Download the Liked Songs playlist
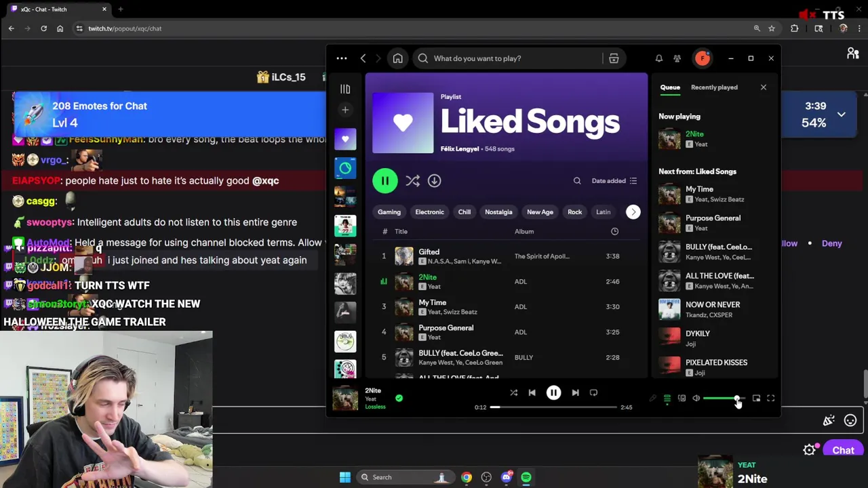The image size is (868, 488). [x=435, y=181]
